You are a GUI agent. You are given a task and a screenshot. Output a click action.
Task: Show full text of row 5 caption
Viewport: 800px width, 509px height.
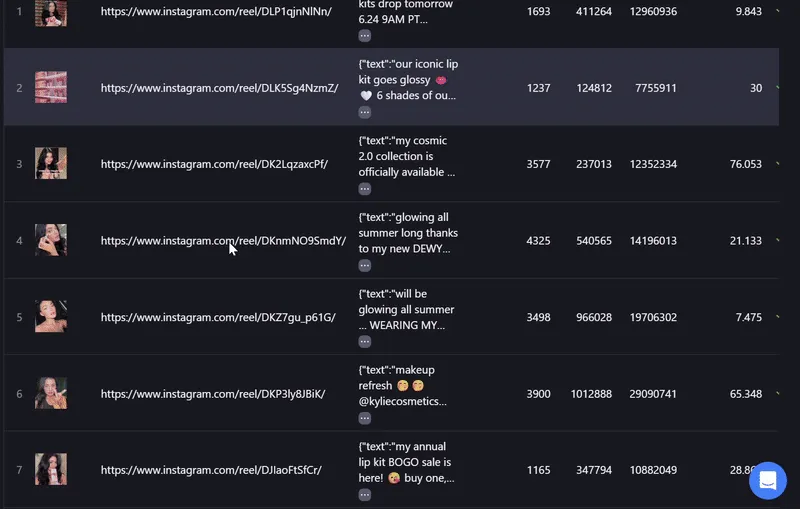tap(364, 342)
